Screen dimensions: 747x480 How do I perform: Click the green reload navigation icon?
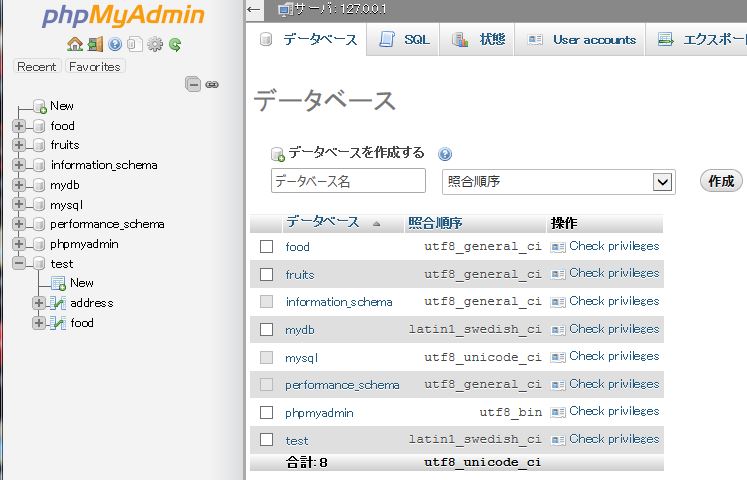pos(174,44)
